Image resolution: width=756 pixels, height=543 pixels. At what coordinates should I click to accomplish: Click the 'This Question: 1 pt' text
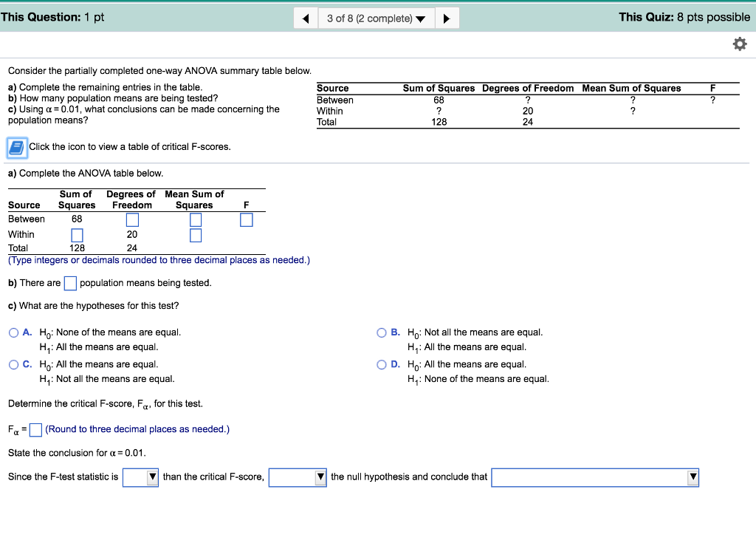(x=52, y=18)
